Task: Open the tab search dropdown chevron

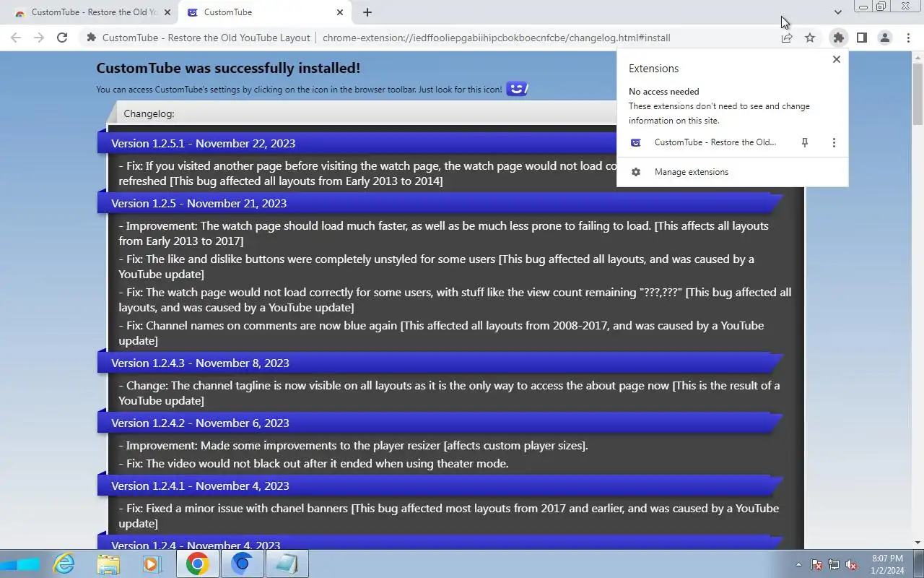Action: click(x=837, y=12)
